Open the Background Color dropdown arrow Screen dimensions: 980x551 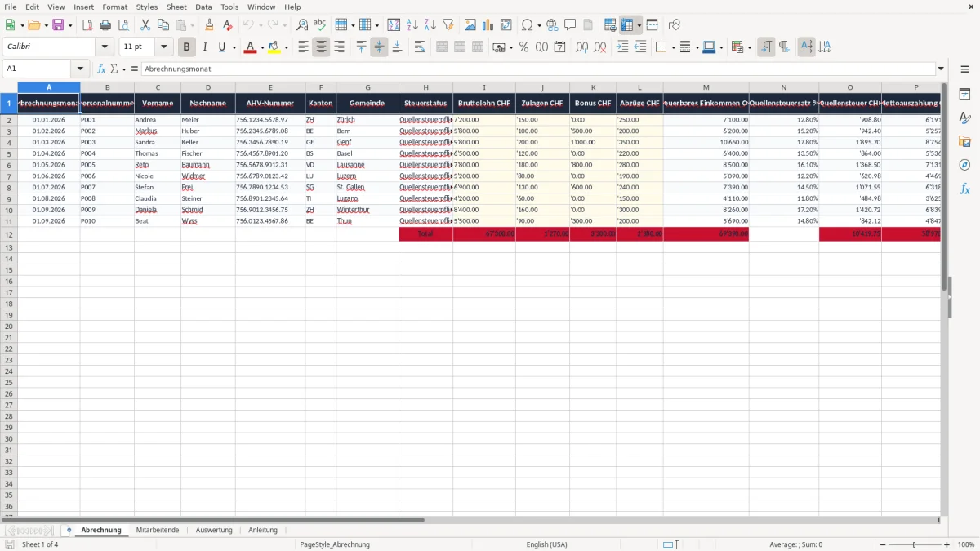pos(286,47)
